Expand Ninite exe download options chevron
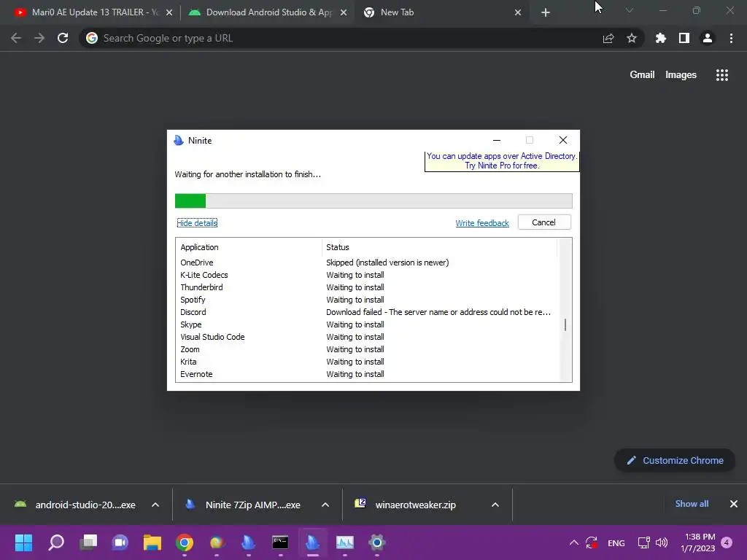The height and width of the screenshot is (560, 747). point(325,505)
